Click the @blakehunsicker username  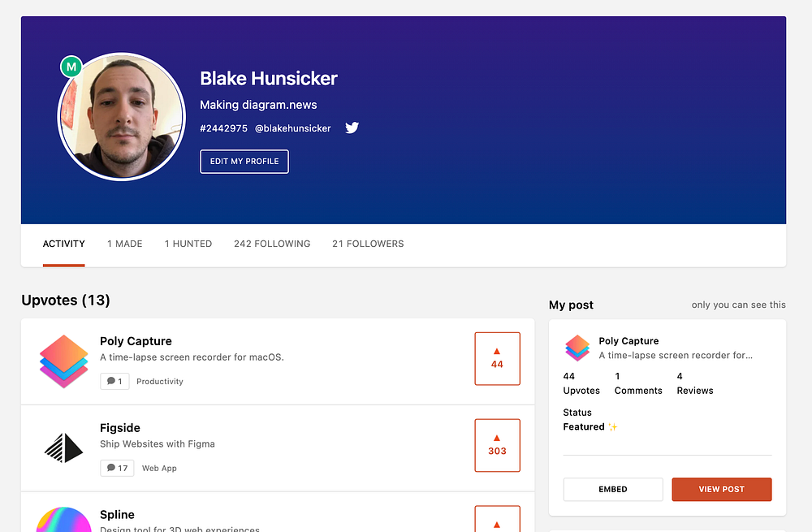(x=292, y=128)
